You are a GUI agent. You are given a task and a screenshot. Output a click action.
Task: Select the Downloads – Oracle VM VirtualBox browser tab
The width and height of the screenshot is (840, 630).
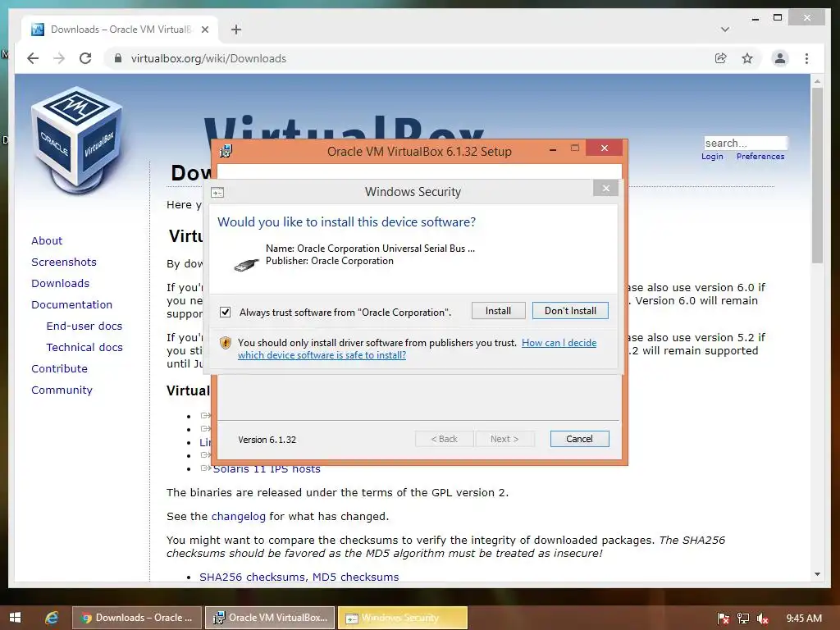tap(120, 30)
